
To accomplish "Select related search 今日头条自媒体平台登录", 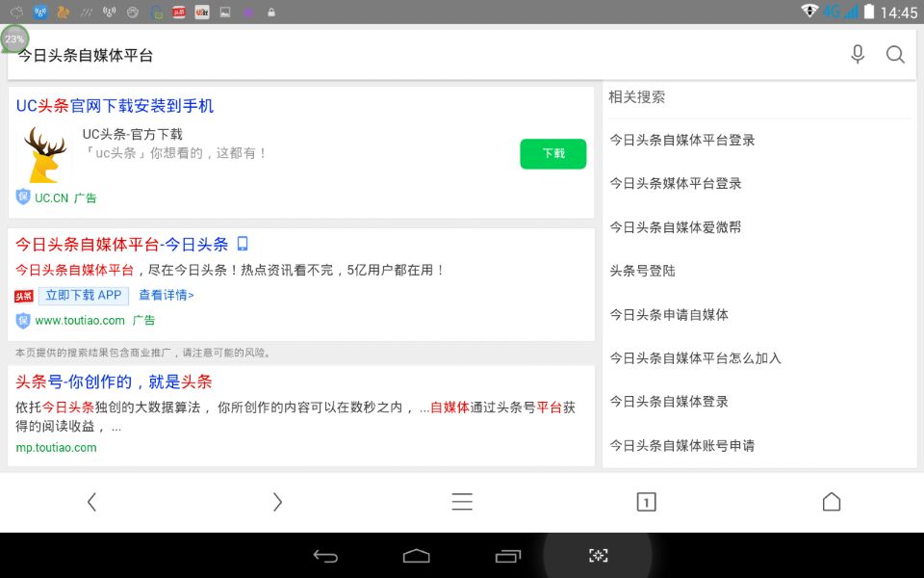I will [x=681, y=140].
